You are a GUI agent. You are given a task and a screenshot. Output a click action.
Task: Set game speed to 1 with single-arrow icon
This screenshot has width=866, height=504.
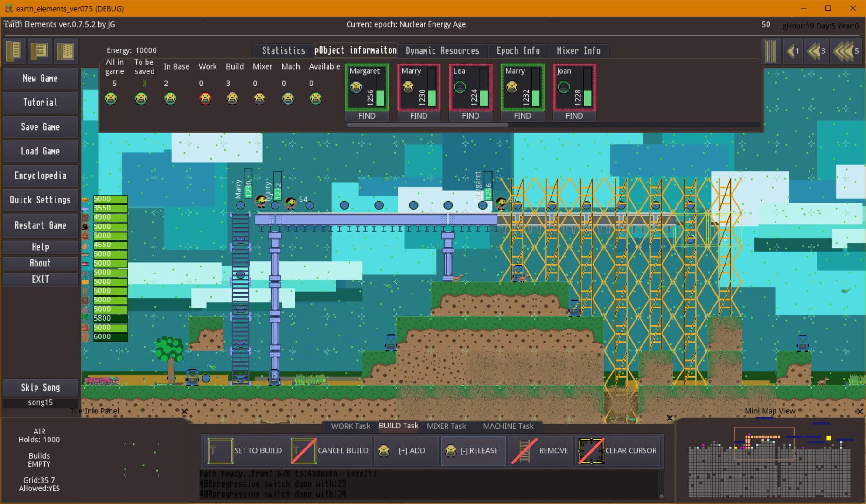coord(793,51)
